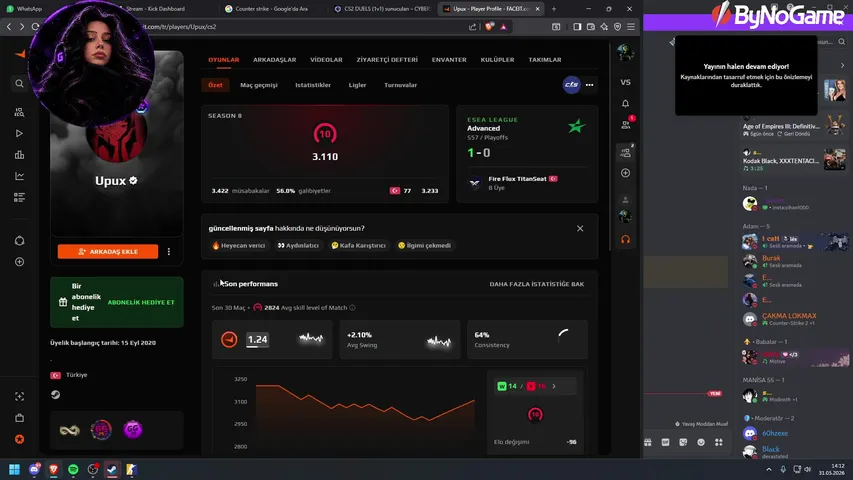This screenshot has width=853, height=480.
Task: Expand win/loss results chevron
Action: (554, 386)
